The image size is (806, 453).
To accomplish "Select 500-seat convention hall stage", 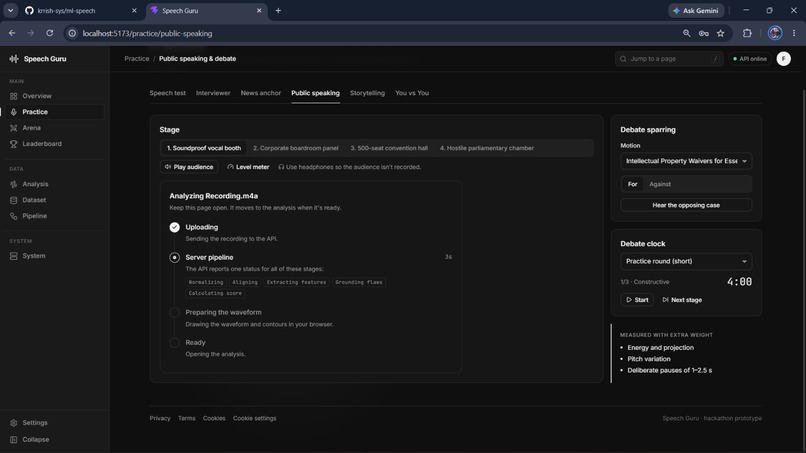I will point(389,148).
